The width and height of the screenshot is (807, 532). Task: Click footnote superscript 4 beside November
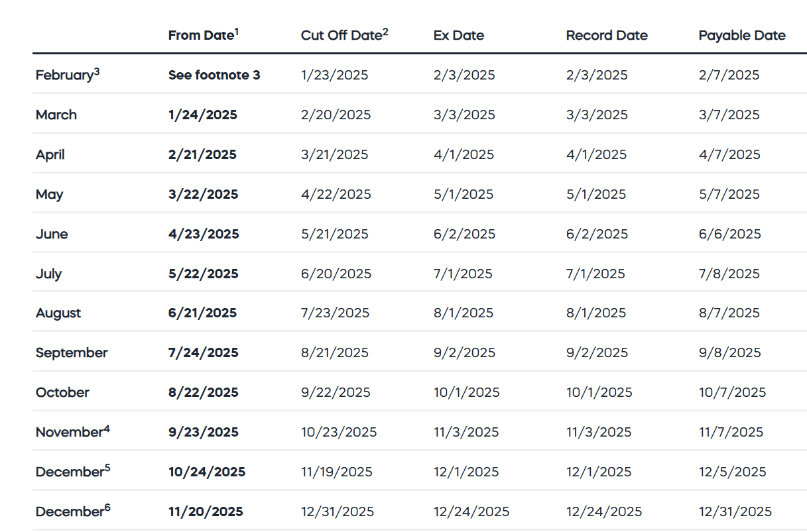tap(107, 428)
